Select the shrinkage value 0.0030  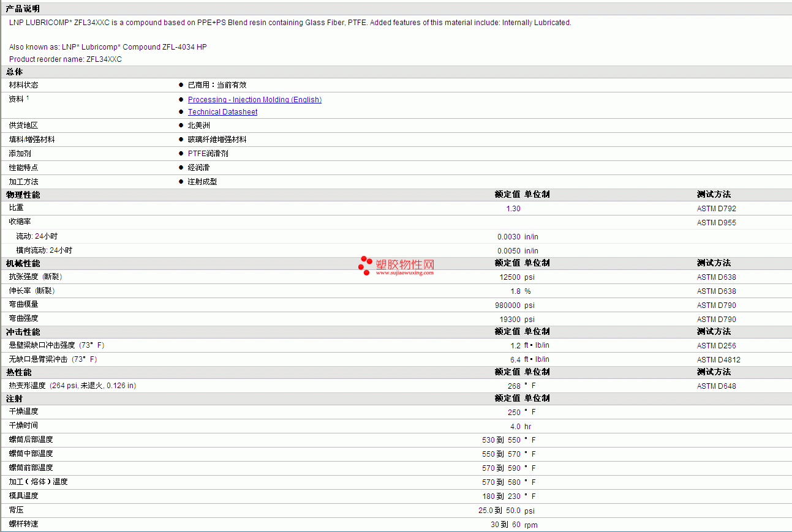[x=509, y=237]
